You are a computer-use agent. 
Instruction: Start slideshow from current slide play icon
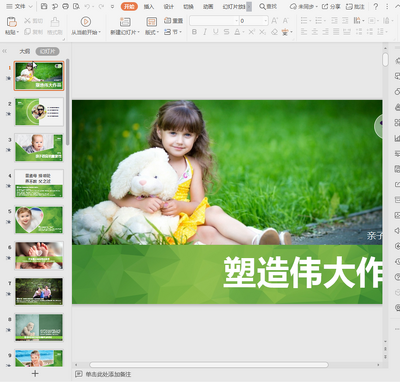click(x=86, y=22)
